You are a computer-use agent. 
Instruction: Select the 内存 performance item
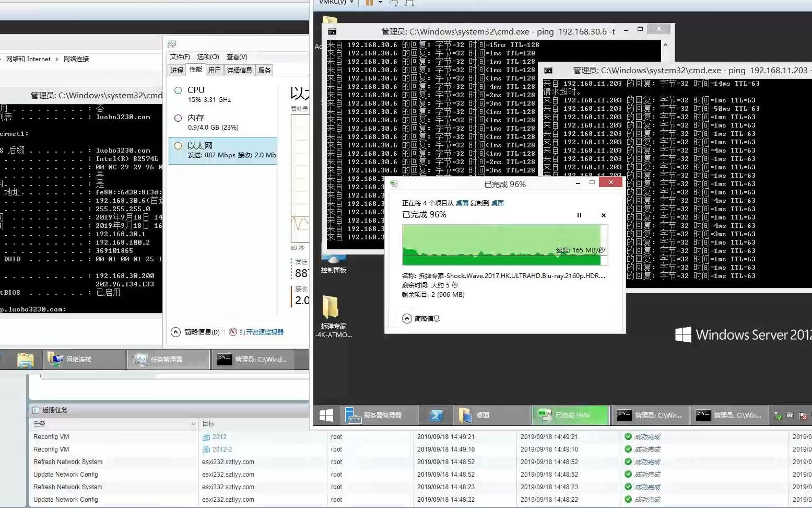pos(223,122)
